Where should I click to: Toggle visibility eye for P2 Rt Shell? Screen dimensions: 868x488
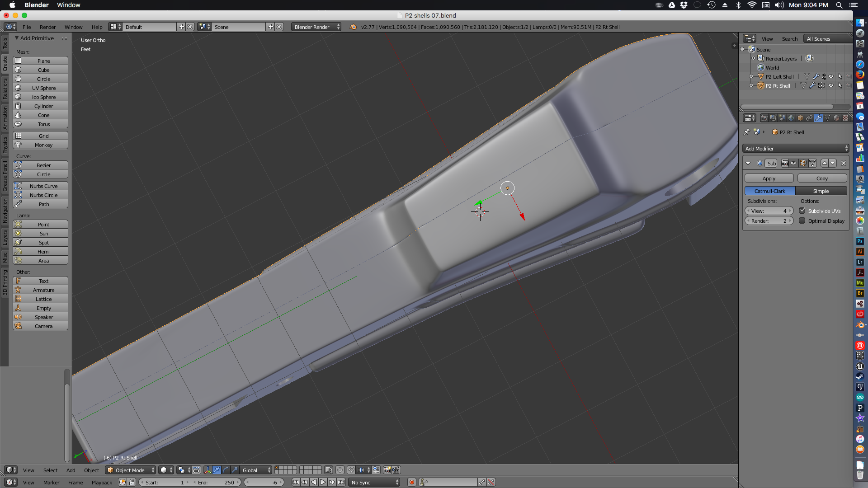(831, 86)
